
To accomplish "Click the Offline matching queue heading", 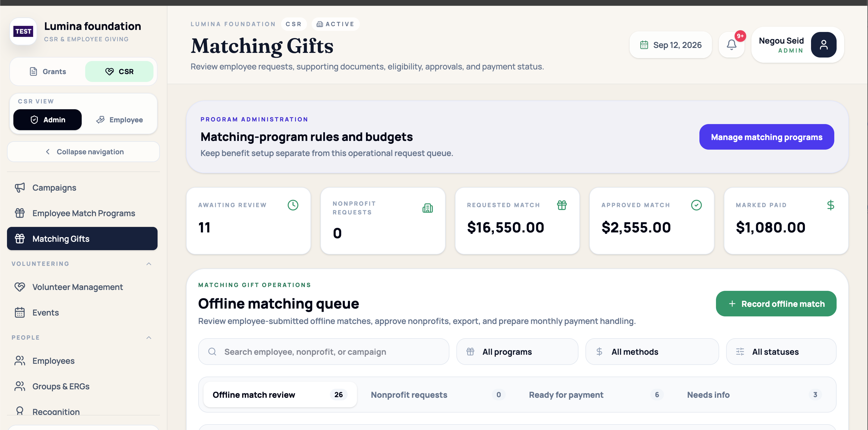I will coord(278,304).
